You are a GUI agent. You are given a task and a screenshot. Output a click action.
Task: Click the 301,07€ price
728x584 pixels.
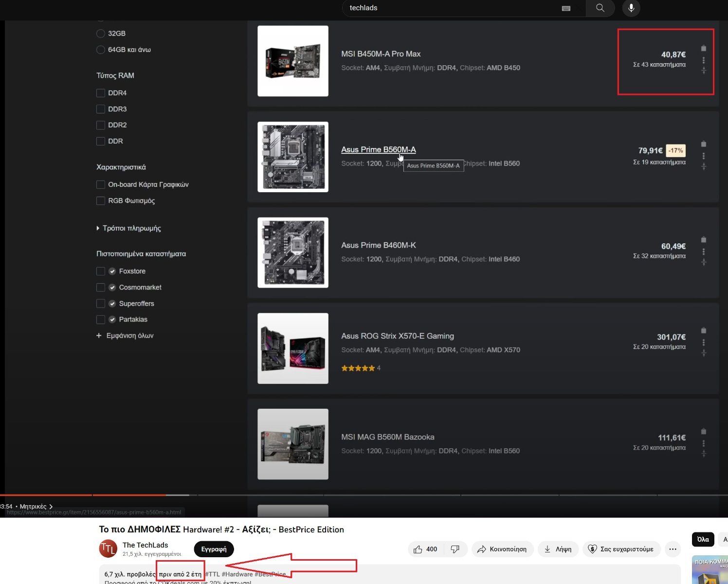(x=671, y=337)
